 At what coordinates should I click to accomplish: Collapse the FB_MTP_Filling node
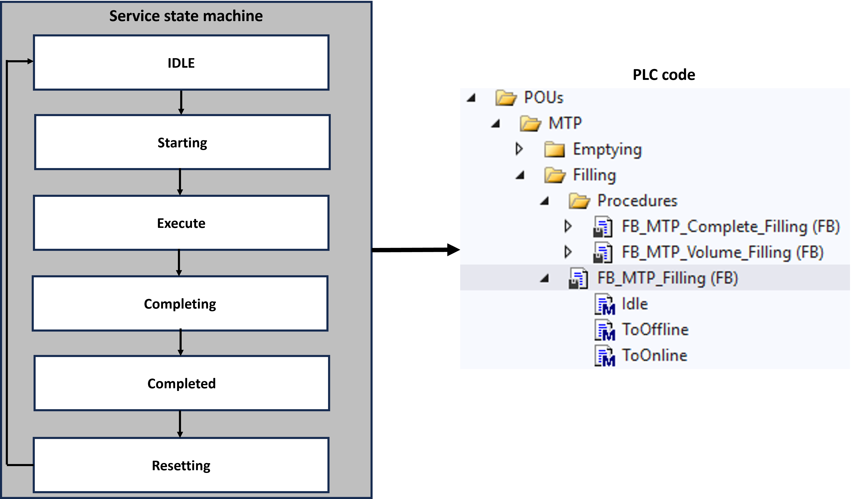[x=545, y=278]
